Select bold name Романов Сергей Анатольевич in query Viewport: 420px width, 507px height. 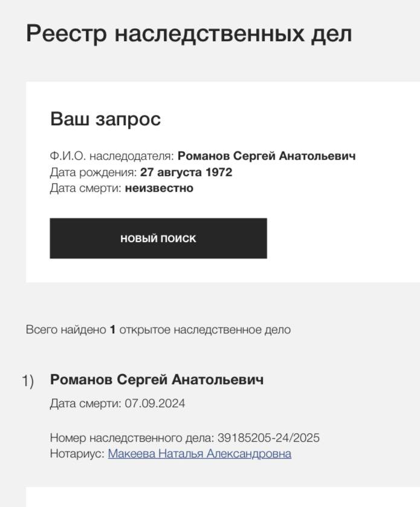pyautogui.click(x=267, y=156)
